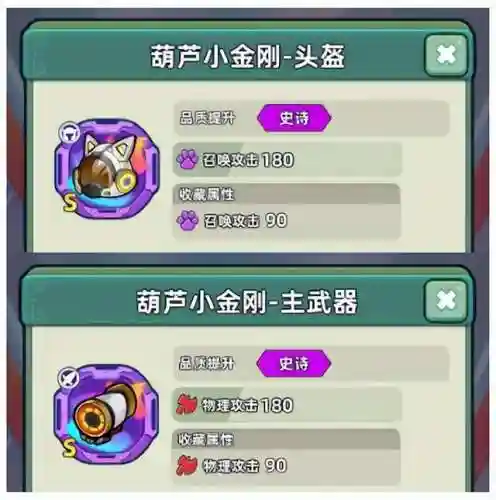Select the cannon main weapon icon
496x500 pixels.
coord(106,414)
